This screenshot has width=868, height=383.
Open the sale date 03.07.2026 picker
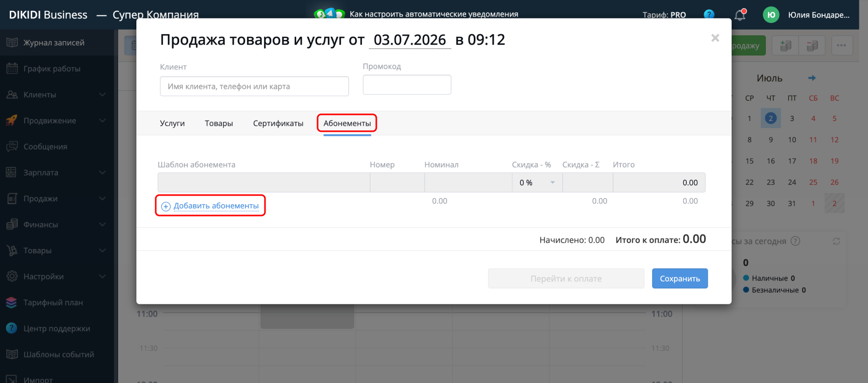pyautogui.click(x=410, y=39)
